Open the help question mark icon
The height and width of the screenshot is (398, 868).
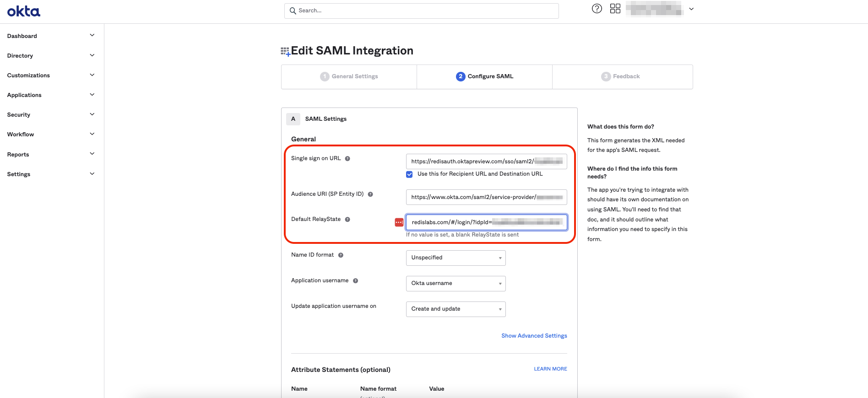click(x=597, y=9)
